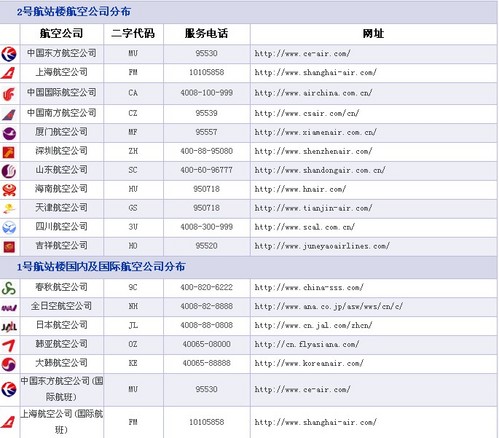
Task: Click phone number 4008-88-0808
Action: (x=207, y=325)
